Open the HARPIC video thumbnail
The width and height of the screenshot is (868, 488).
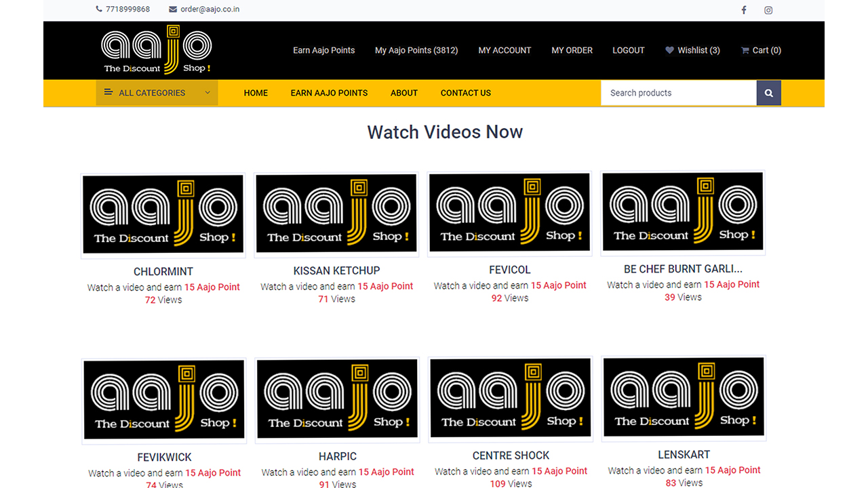coord(337,401)
